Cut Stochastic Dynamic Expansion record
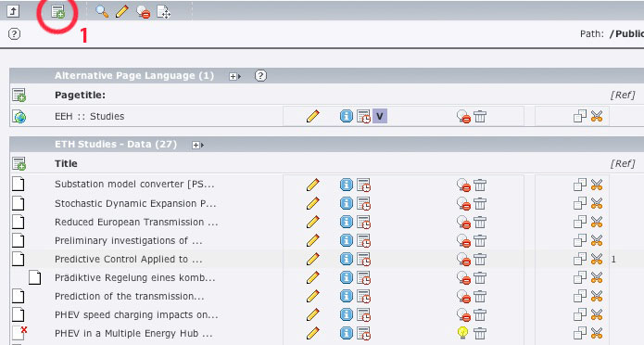 597,203
